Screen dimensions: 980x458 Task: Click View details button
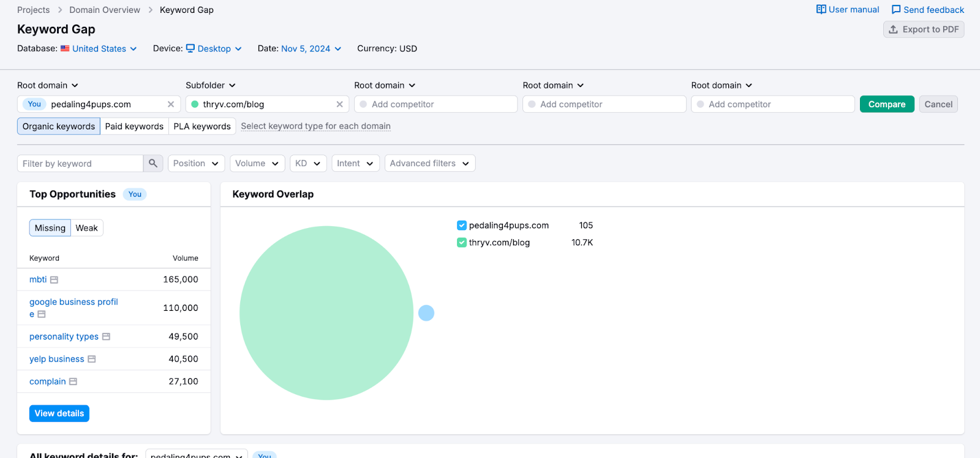59,413
